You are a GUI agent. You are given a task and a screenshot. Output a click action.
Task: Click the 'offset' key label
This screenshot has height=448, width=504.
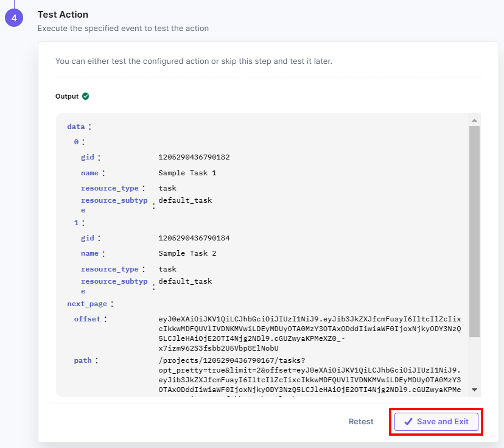tap(87, 319)
